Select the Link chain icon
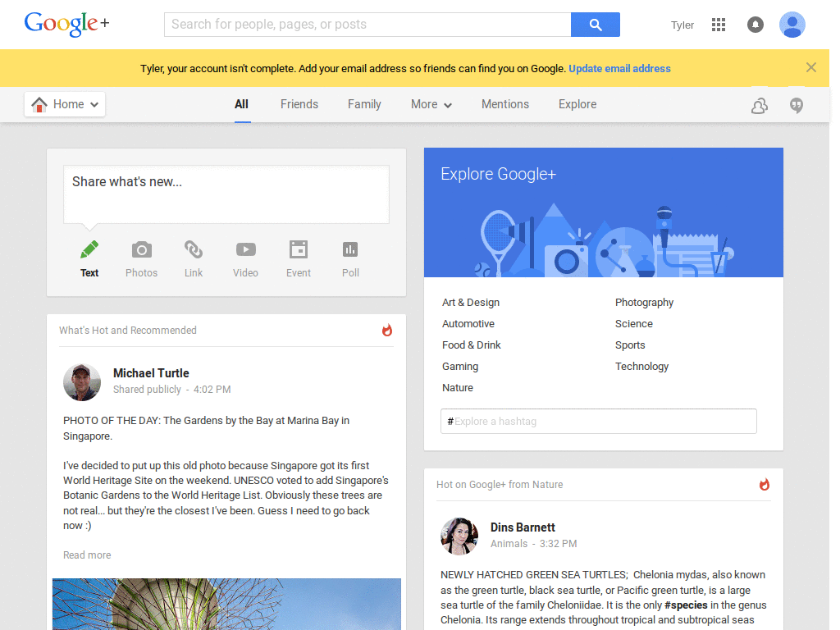 [x=194, y=249]
